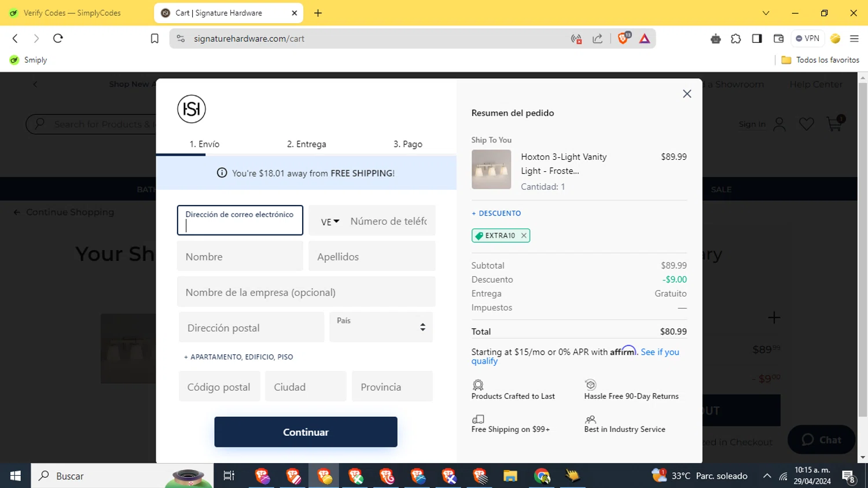The height and width of the screenshot is (488, 868).
Task: Click the taskbar Buscar search box
Action: (x=122, y=476)
